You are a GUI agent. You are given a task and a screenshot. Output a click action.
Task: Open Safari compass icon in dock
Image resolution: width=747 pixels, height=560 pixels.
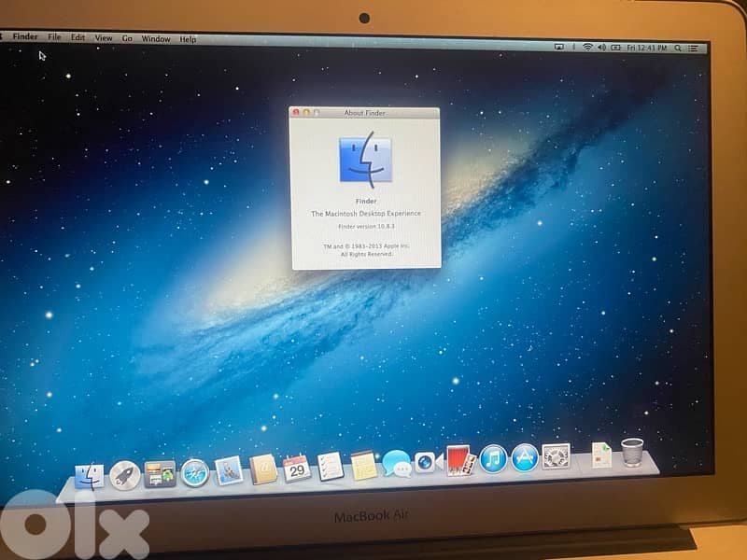194,472
